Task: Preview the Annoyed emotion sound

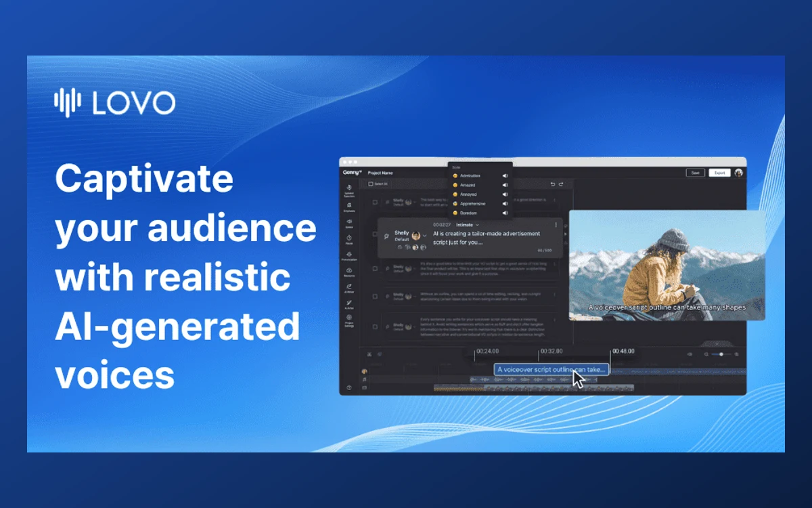Action: tap(505, 194)
